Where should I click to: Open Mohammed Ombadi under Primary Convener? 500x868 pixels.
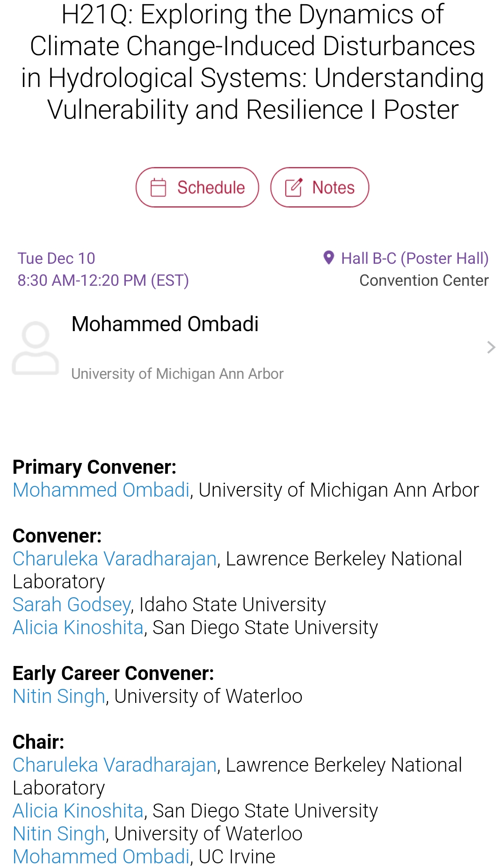click(101, 490)
